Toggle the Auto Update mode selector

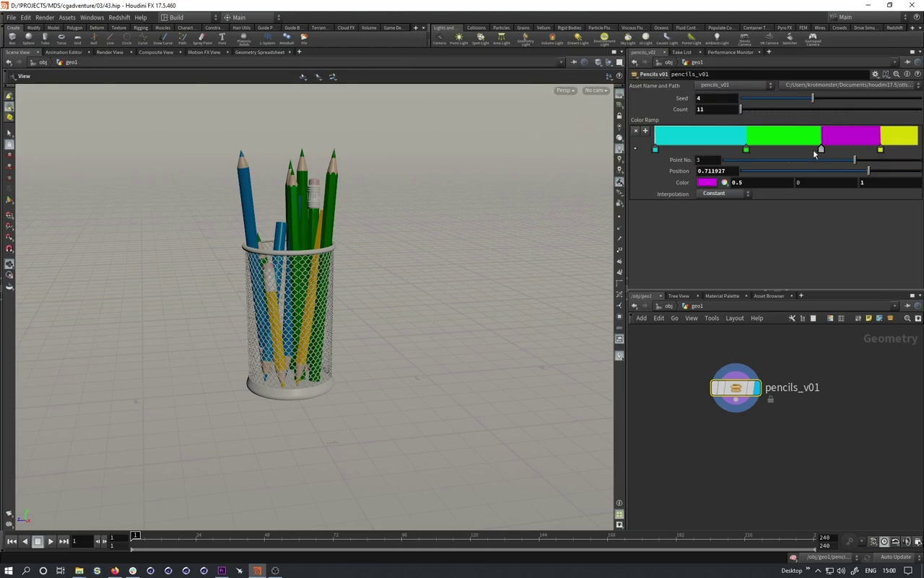click(896, 557)
